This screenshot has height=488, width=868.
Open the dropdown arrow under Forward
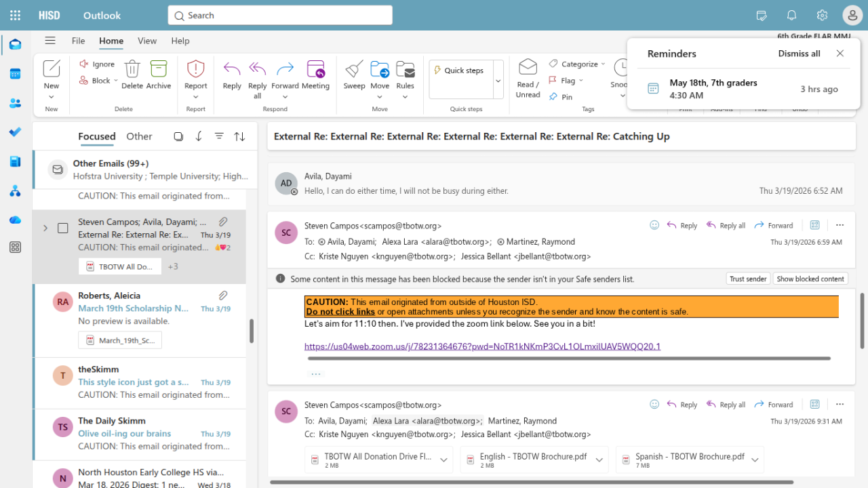pyautogui.click(x=285, y=97)
